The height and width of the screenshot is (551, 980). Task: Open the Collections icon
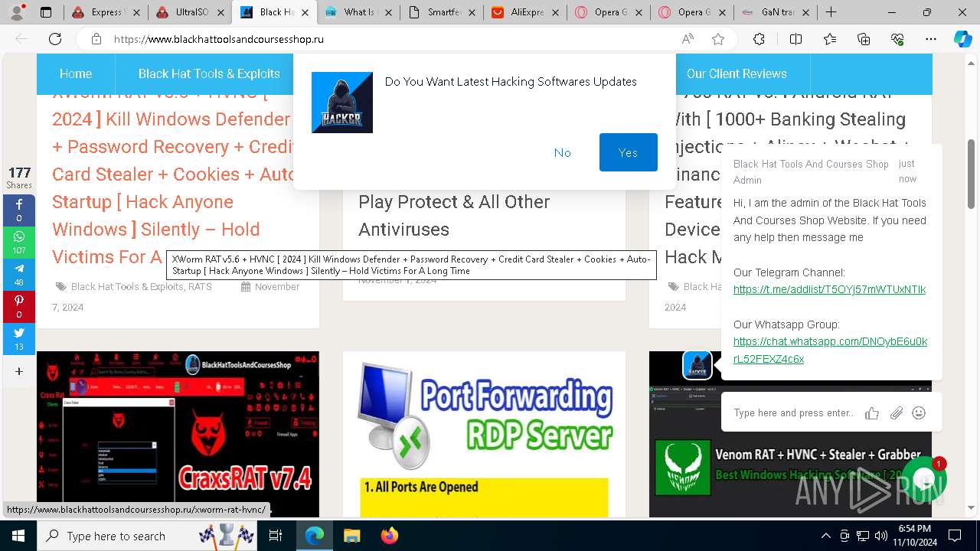864,39
